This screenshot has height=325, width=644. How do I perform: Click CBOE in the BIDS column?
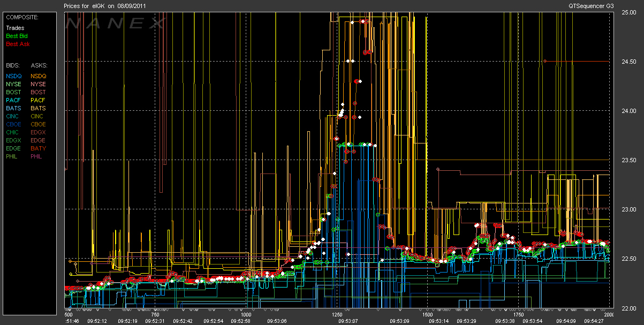(x=14, y=124)
